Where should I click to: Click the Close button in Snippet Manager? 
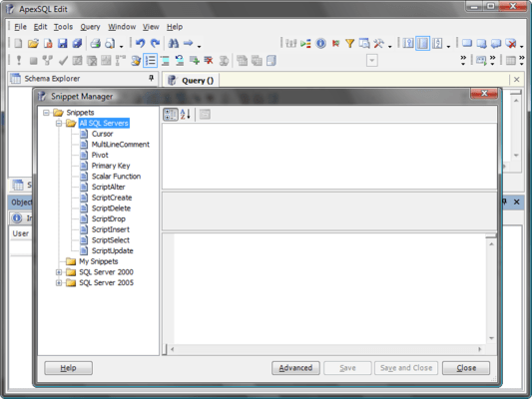pyautogui.click(x=466, y=368)
